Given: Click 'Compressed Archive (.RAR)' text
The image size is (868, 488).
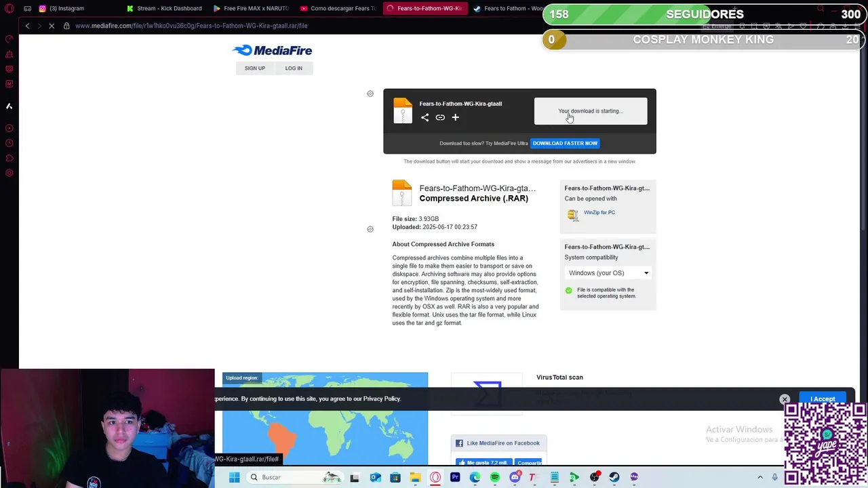Looking at the screenshot, I should 473,198.
